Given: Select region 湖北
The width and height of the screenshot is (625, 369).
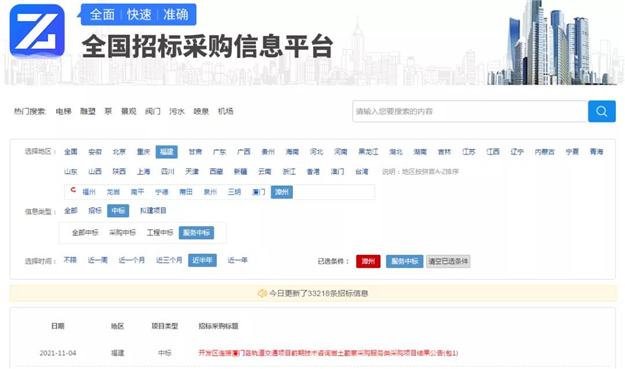Looking at the screenshot, I should click(x=396, y=152).
